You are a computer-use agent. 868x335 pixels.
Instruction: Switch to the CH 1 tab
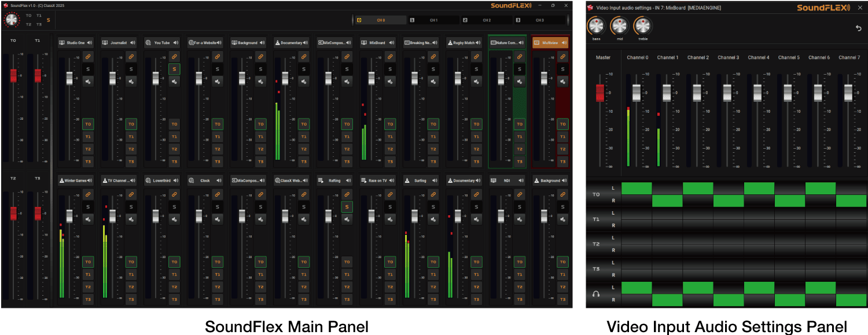point(435,19)
